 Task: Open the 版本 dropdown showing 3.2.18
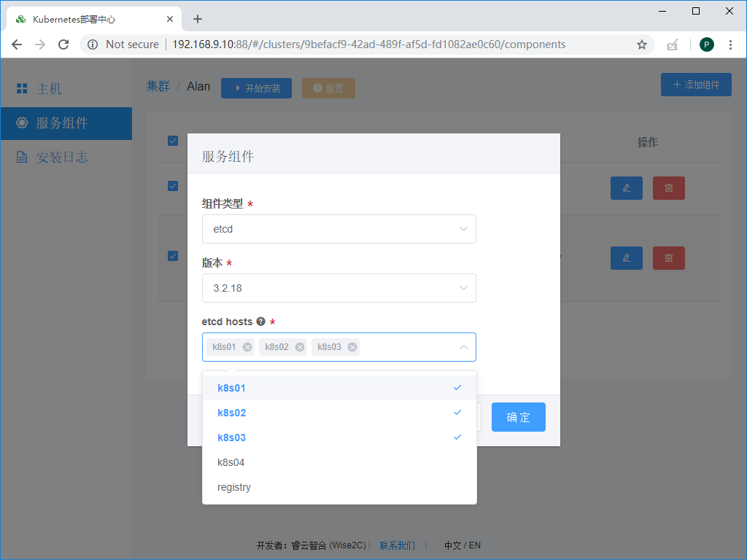pyautogui.click(x=338, y=288)
